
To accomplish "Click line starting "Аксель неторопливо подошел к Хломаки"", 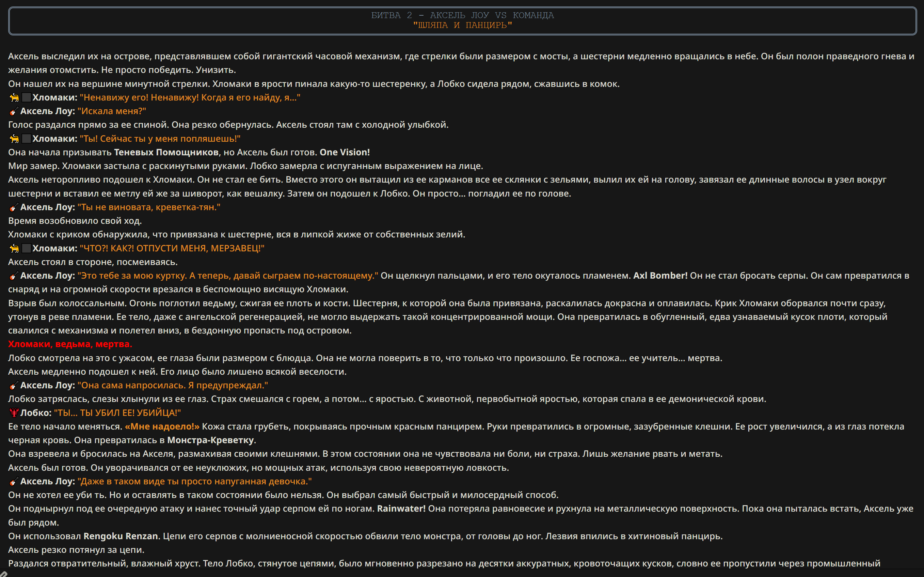I will [x=447, y=187].
